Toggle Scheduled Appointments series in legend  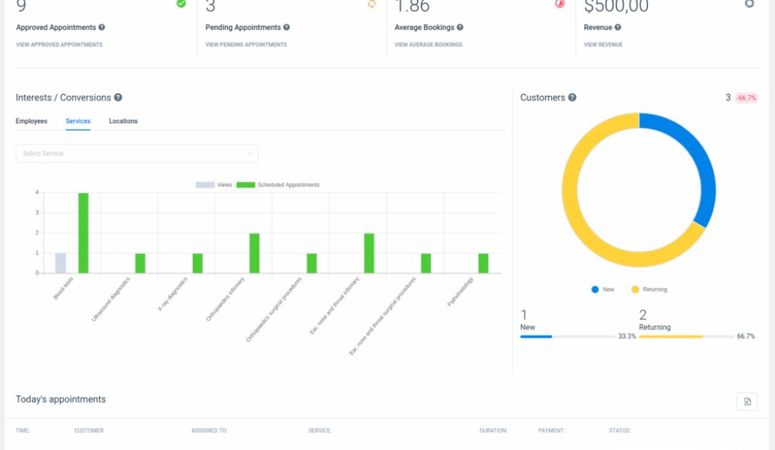pyautogui.click(x=278, y=185)
